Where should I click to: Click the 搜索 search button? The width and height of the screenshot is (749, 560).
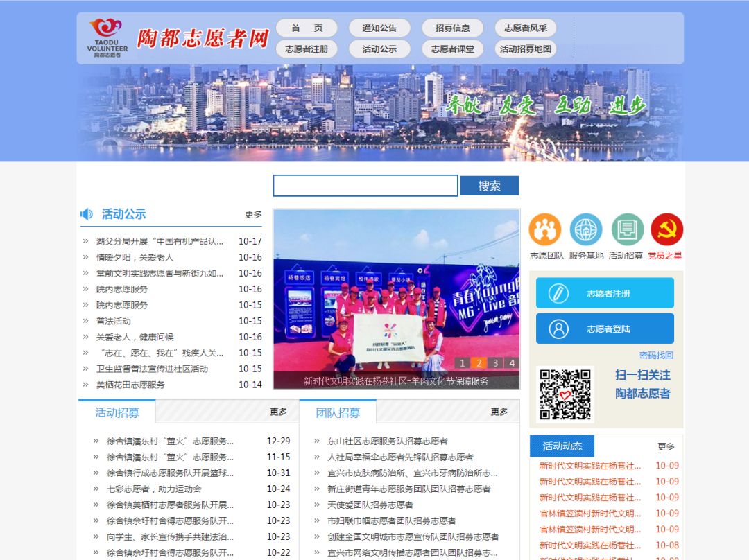click(489, 186)
